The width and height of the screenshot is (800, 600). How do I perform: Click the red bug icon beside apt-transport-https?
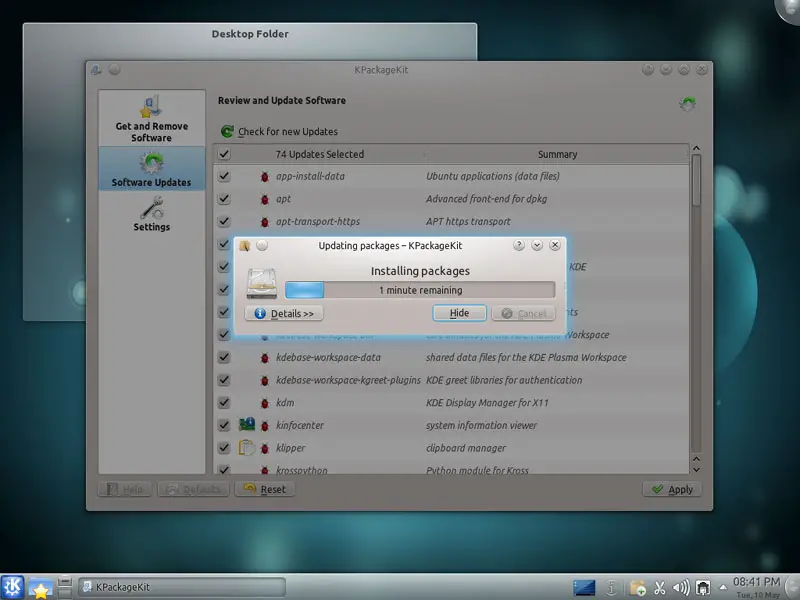[x=264, y=221]
